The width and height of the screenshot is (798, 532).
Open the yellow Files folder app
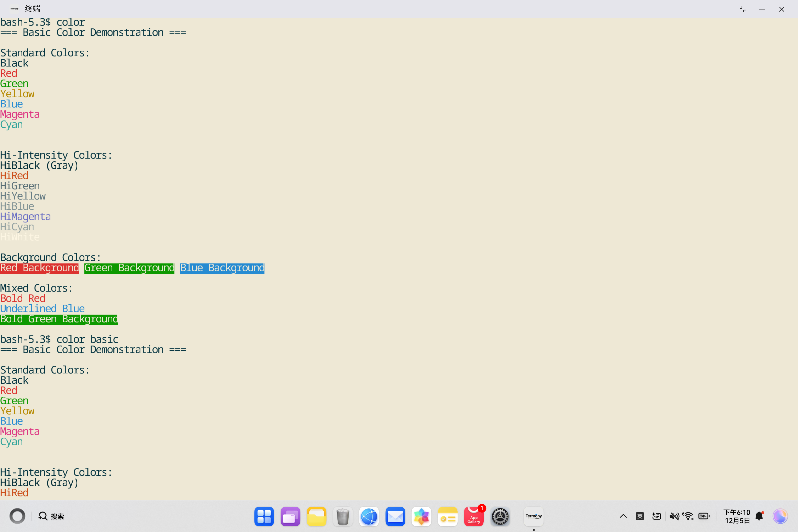click(316, 516)
